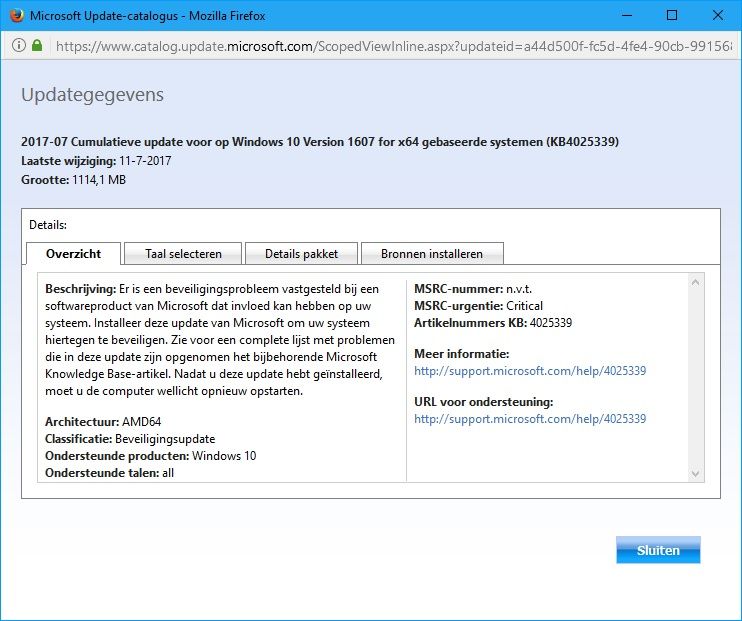Viewport: 742px width, 621px height.
Task: Click the details scrollbar up arrow
Action: pos(695,283)
